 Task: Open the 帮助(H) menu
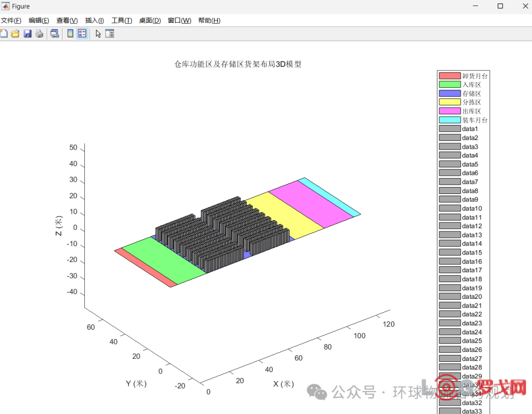click(x=209, y=21)
